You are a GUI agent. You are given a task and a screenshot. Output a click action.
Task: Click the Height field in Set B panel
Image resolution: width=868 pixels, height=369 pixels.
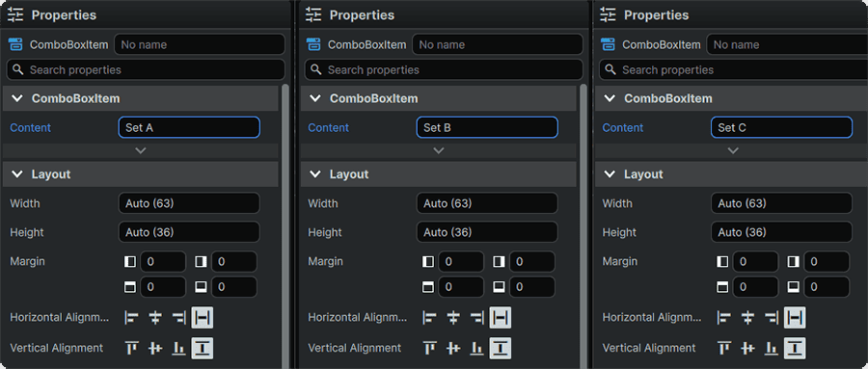coord(487,232)
